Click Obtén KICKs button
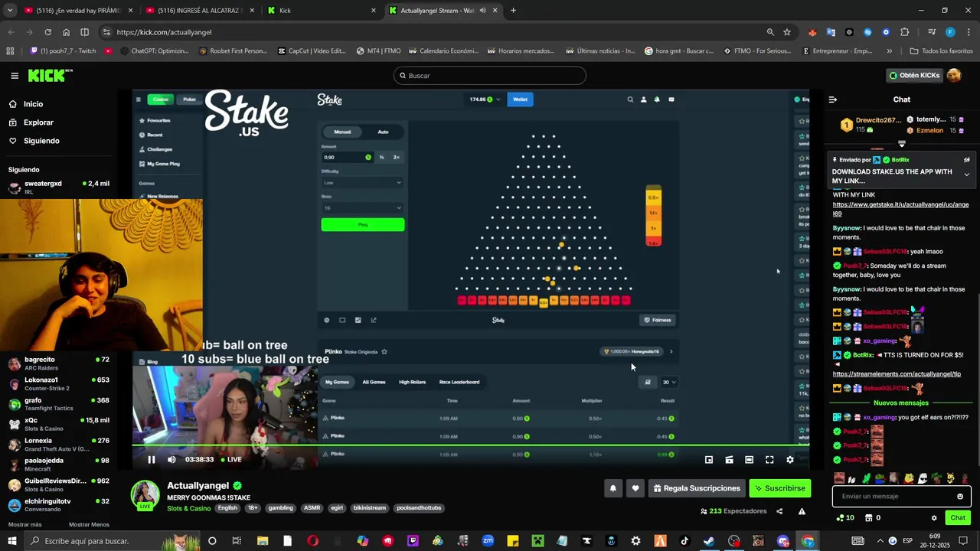The image size is (980, 551). click(x=914, y=76)
